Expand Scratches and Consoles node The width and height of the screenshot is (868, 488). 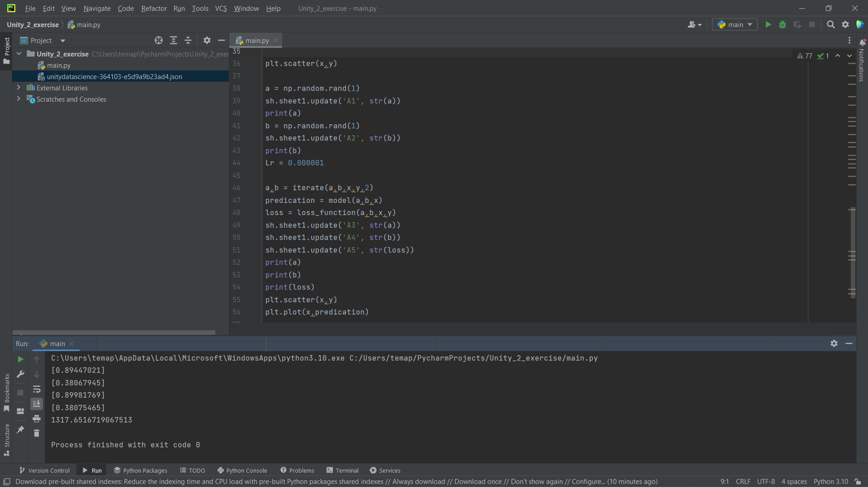[x=19, y=99]
